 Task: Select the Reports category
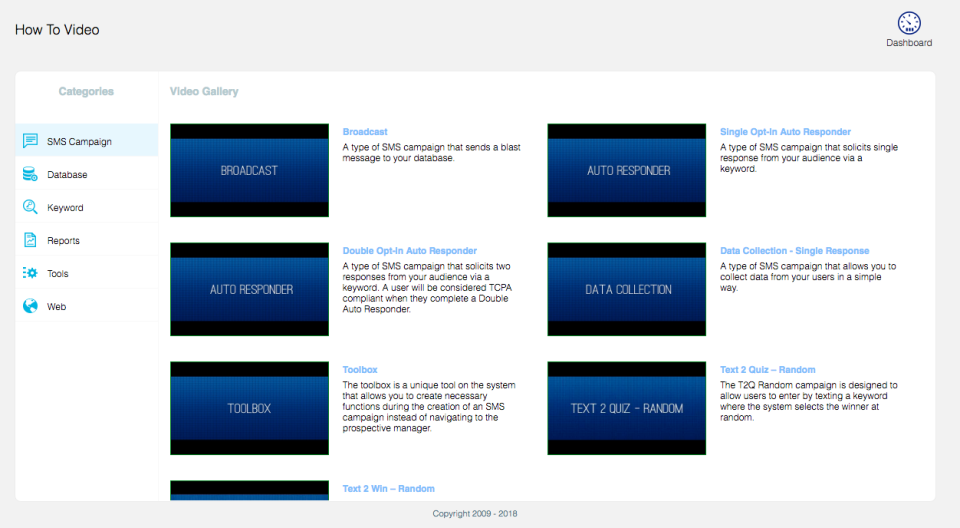87,240
